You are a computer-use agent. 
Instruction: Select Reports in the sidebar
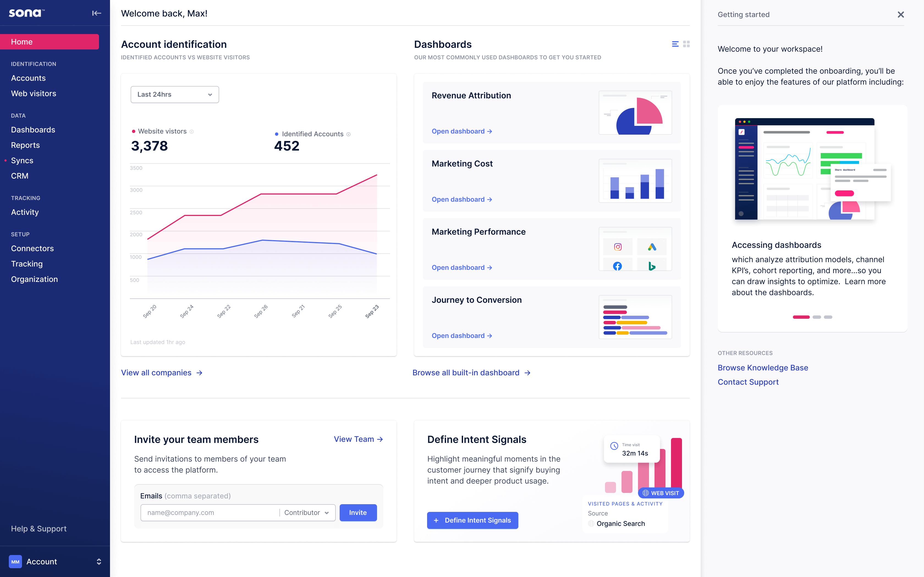pos(25,145)
